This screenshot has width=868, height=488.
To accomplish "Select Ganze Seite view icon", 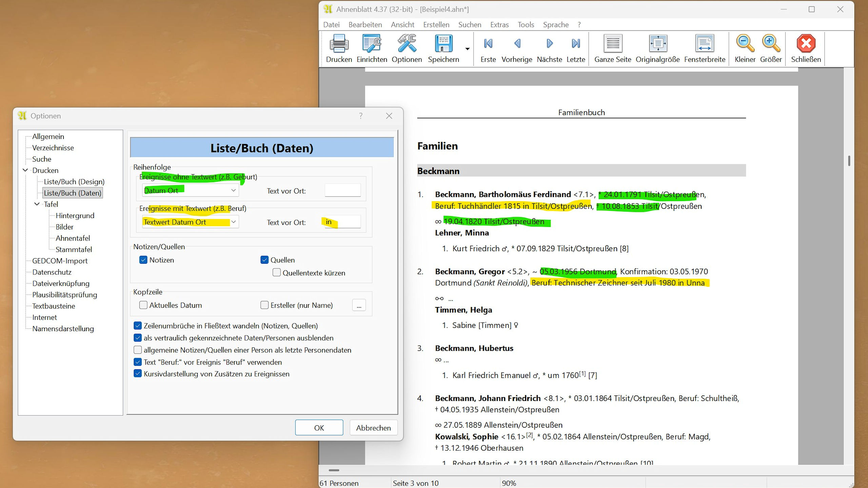I will [613, 44].
